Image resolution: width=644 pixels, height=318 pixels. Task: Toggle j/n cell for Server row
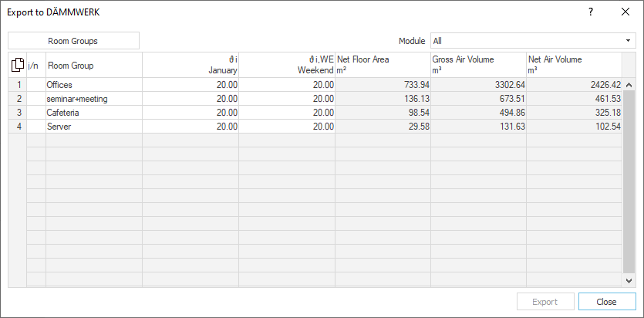(x=36, y=127)
